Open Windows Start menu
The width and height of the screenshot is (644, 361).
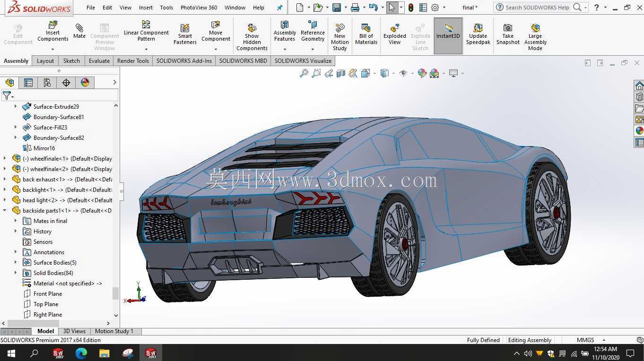coord(11,353)
